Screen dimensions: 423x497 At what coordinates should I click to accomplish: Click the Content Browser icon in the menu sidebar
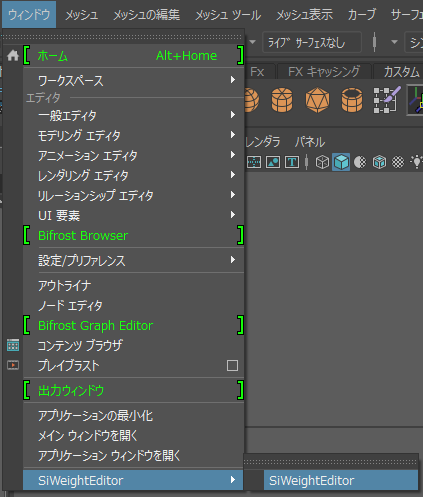13,345
